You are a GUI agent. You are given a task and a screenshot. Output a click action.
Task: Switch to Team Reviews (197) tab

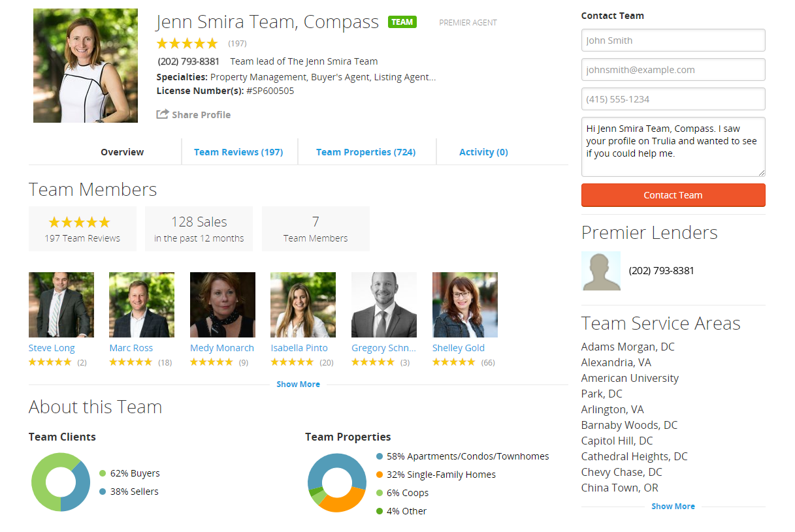coord(238,152)
